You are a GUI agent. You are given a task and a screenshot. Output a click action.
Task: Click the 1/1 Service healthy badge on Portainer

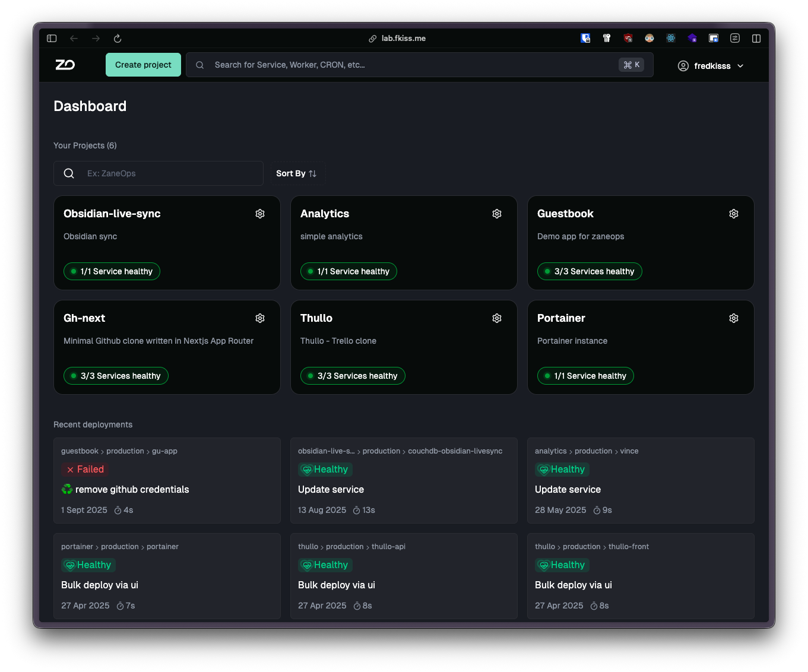point(585,376)
